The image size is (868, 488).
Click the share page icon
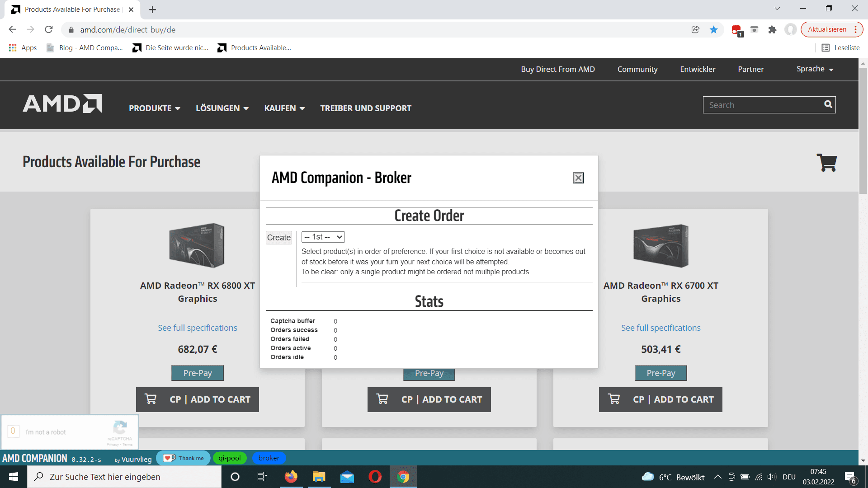click(695, 30)
